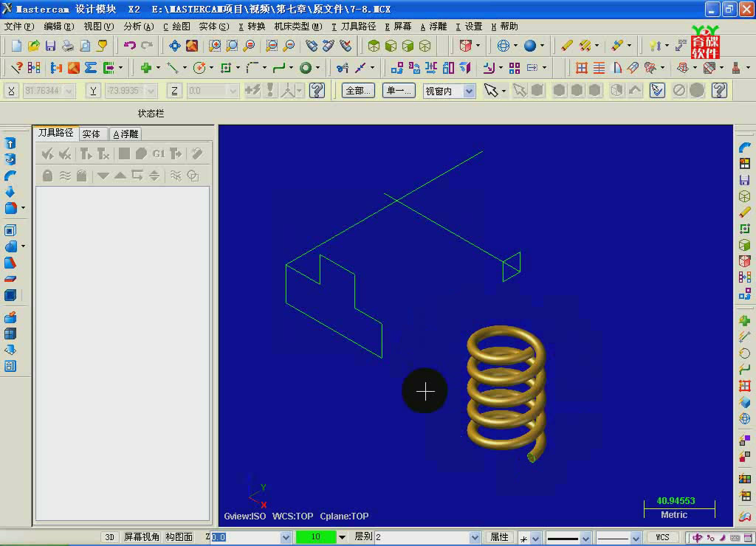This screenshot has height=546, width=756.
Task: Click the help question icon beside Z field
Action: 317,90
